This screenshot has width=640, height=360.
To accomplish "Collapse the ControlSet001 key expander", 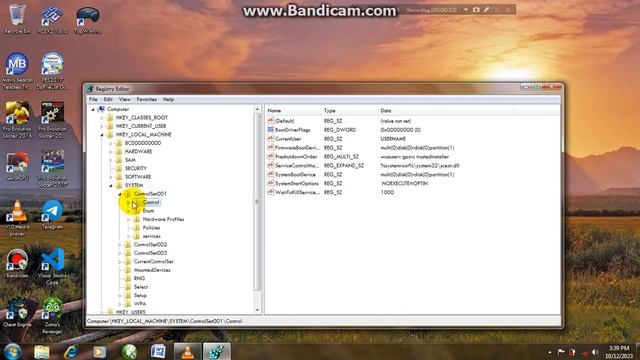I will click(x=120, y=194).
